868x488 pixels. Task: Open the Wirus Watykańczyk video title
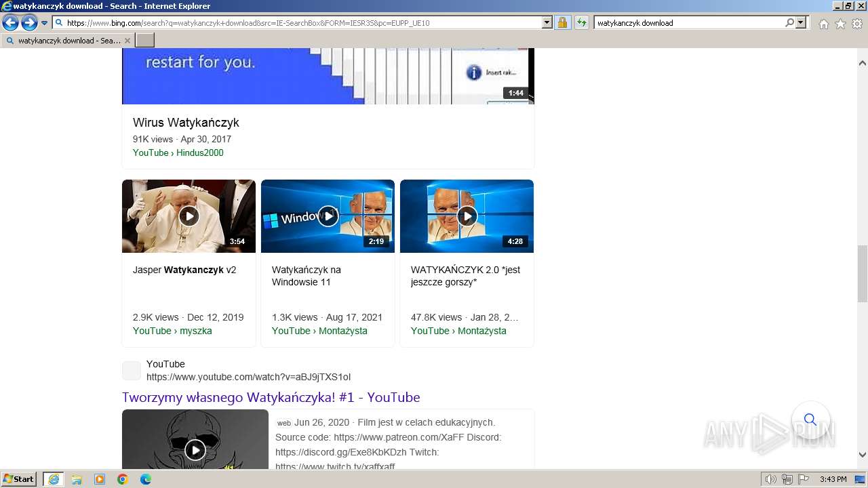(x=186, y=123)
